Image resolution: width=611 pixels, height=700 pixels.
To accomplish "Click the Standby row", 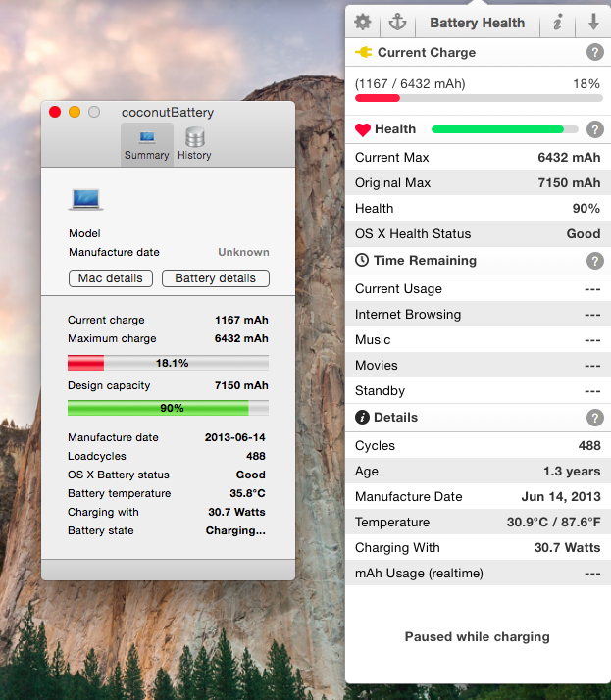I will [x=478, y=390].
